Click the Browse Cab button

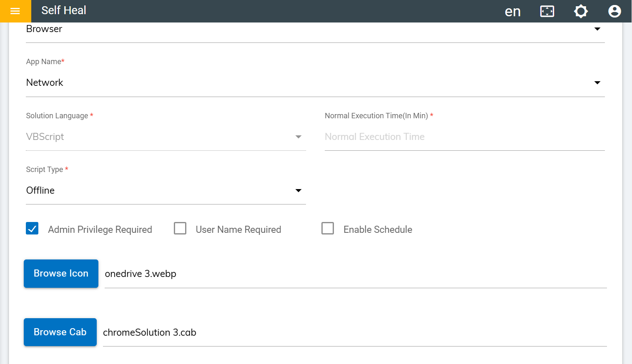tap(60, 332)
